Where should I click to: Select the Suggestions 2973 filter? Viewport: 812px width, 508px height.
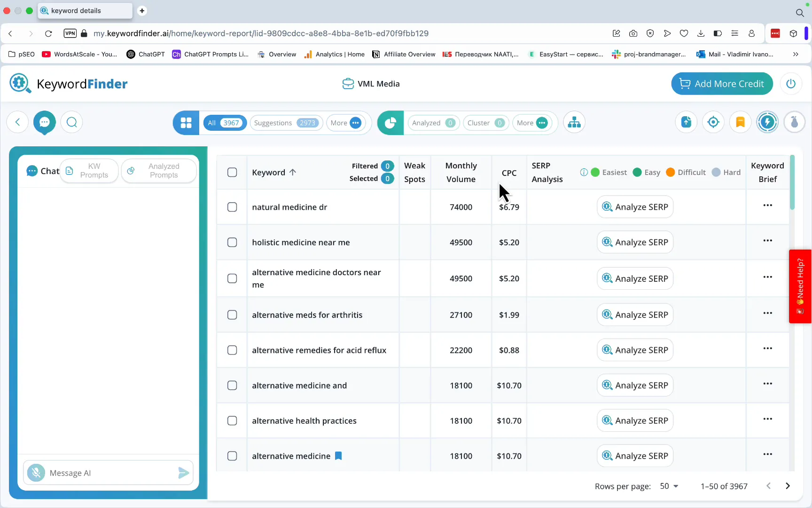(x=287, y=123)
